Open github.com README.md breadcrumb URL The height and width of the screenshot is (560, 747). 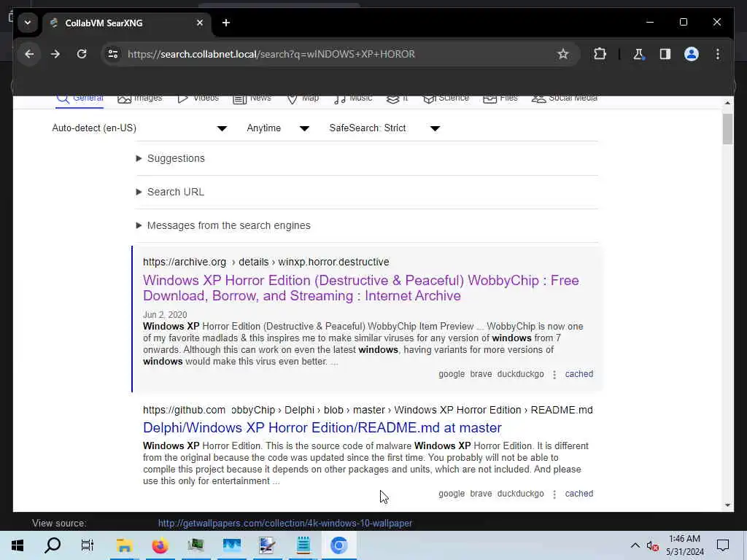pyautogui.click(x=368, y=410)
